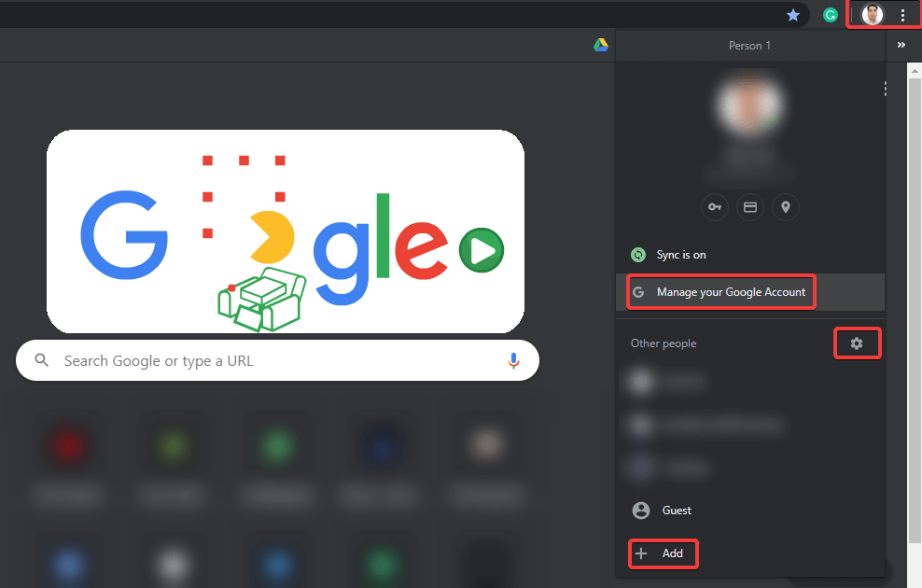Click the Sync is on icon

(x=638, y=254)
